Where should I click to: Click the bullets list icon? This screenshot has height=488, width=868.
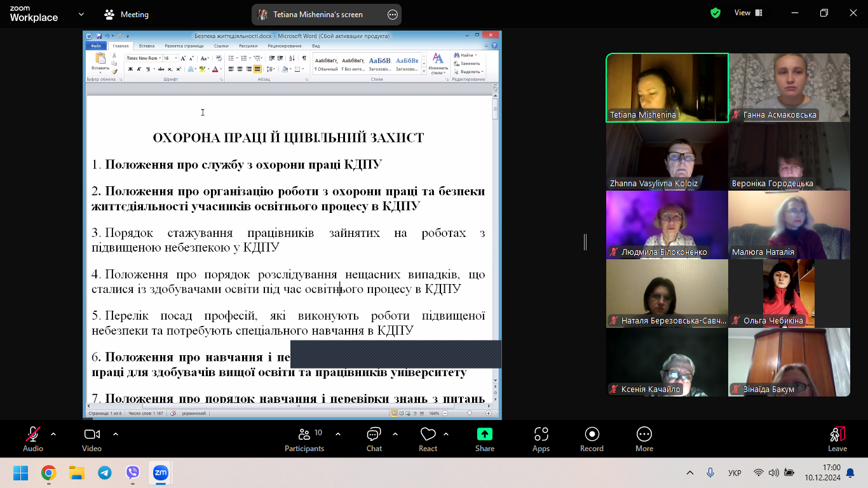tap(231, 58)
